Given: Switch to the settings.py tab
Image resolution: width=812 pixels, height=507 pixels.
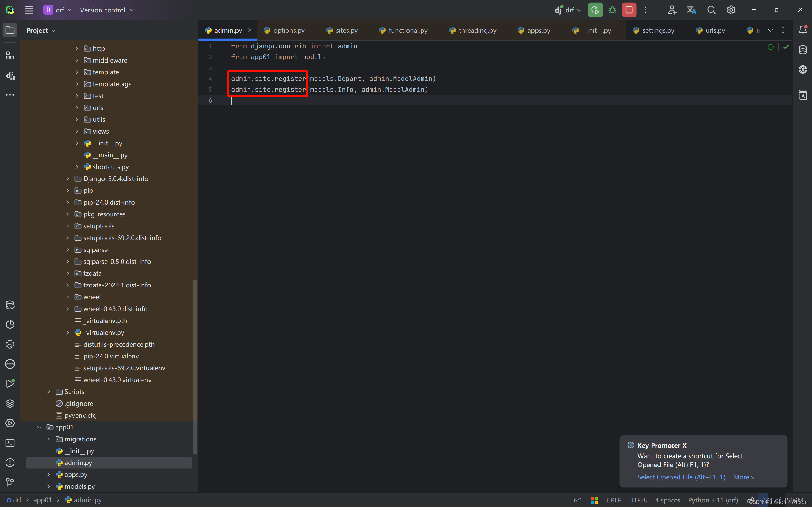Looking at the screenshot, I should point(654,30).
